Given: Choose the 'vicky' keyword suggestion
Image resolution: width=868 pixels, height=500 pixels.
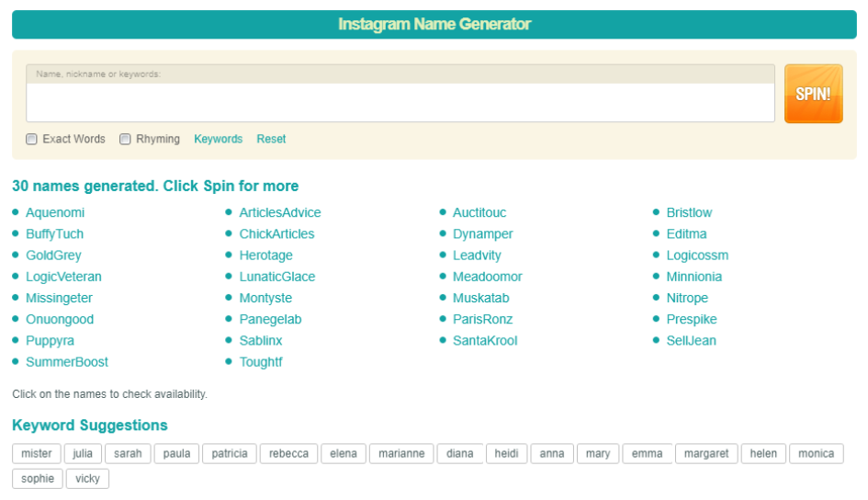Looking at the screenshot, I should pos(87,479).
